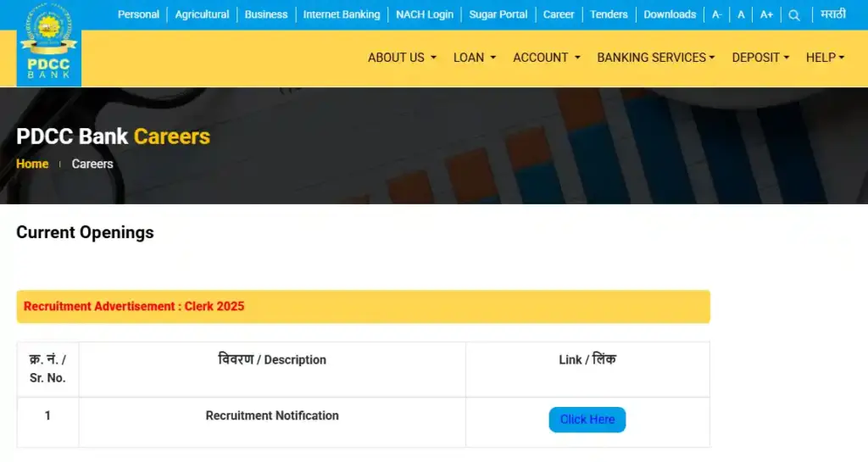
Task: Expand the ABOUT US dropdown menu
Action: (x=402, y=58)
